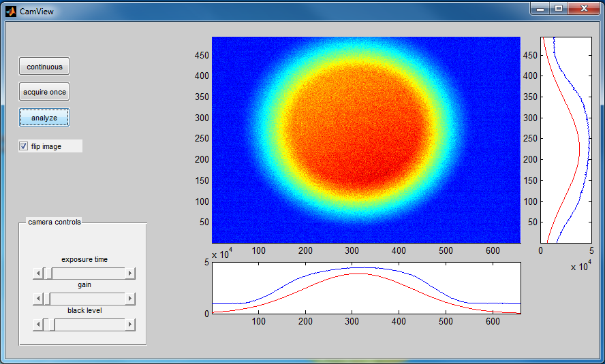
Task: Lower black level with the left arrow
Action: tap(38, 325)
